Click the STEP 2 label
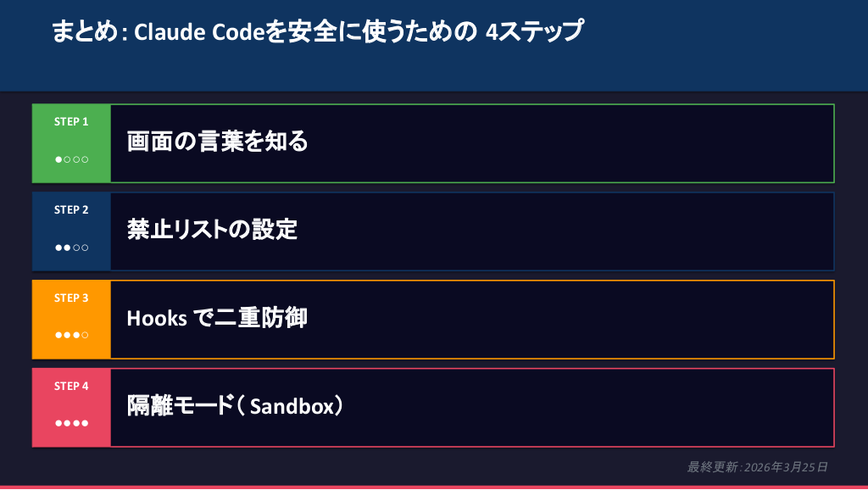 point(71,209)
